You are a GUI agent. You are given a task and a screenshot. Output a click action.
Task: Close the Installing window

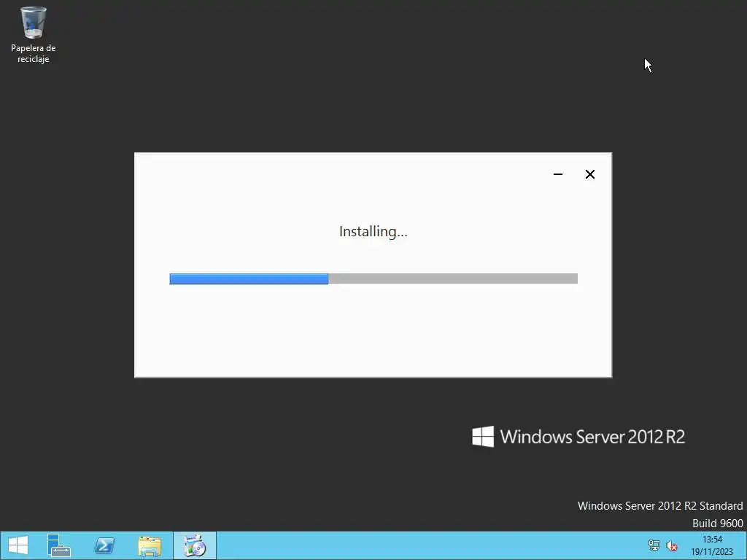589,174
